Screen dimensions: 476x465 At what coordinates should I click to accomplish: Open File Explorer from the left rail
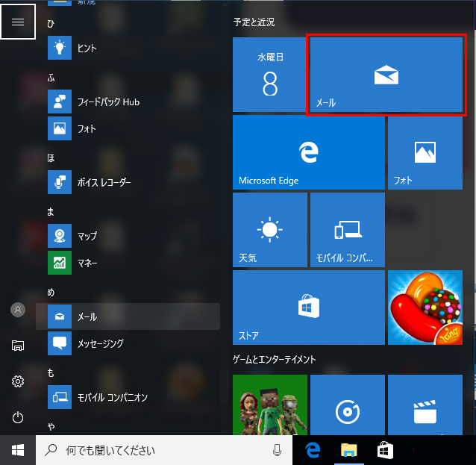(x=18, y=346)
